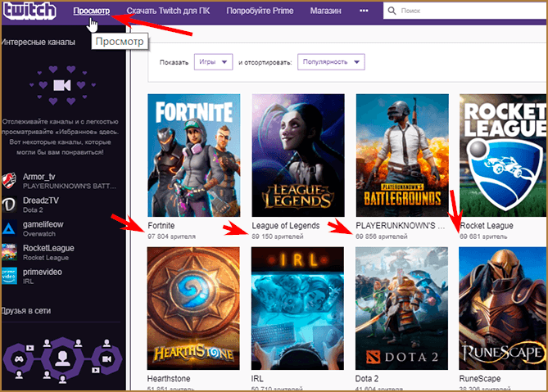Click the IRL title under its cover
The width and height of the screenshot is (548, 392).
(257, 378)
